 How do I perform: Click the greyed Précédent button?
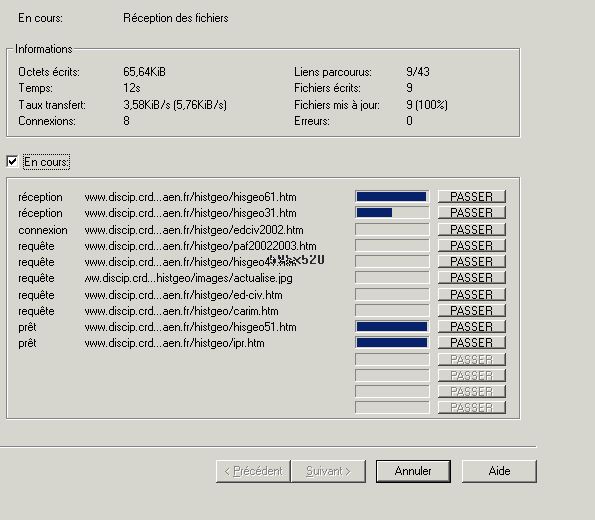[x=253, y=471]
